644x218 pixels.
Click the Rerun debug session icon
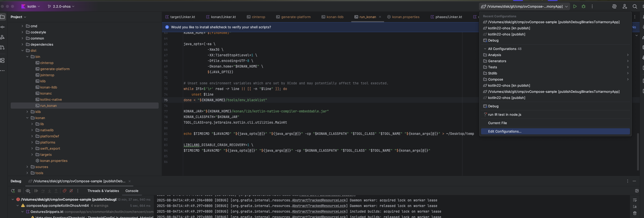coord(13,191)
